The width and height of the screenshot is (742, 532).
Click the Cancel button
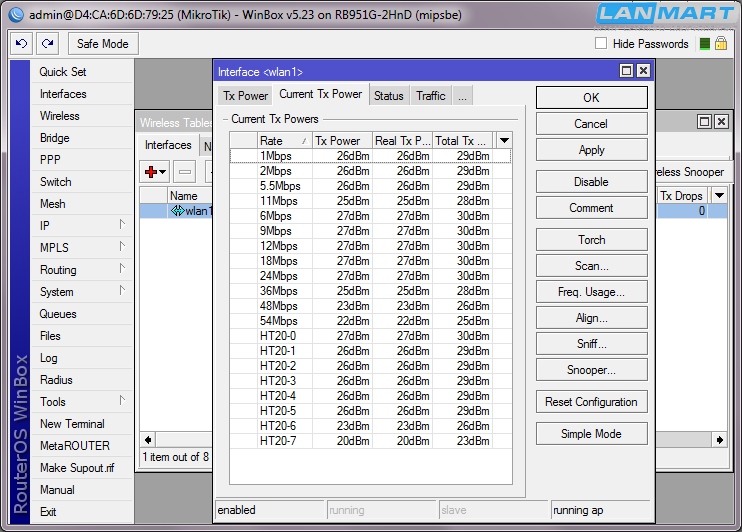[592, 124]
